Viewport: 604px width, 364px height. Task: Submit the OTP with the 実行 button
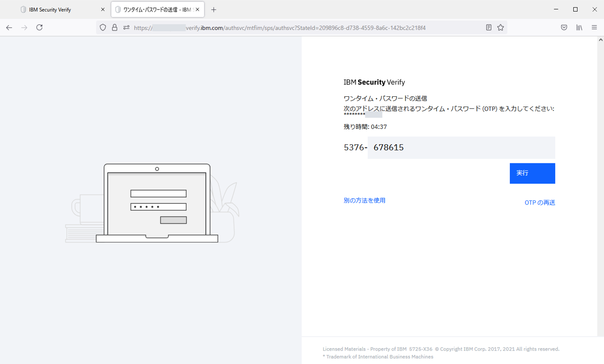click(532, 173)
